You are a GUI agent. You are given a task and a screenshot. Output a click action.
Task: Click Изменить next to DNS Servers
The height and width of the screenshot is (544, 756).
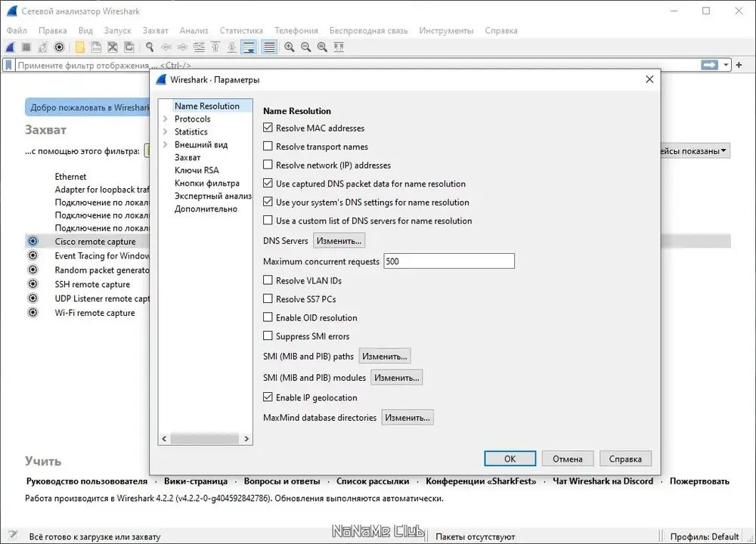pos(339,240)
